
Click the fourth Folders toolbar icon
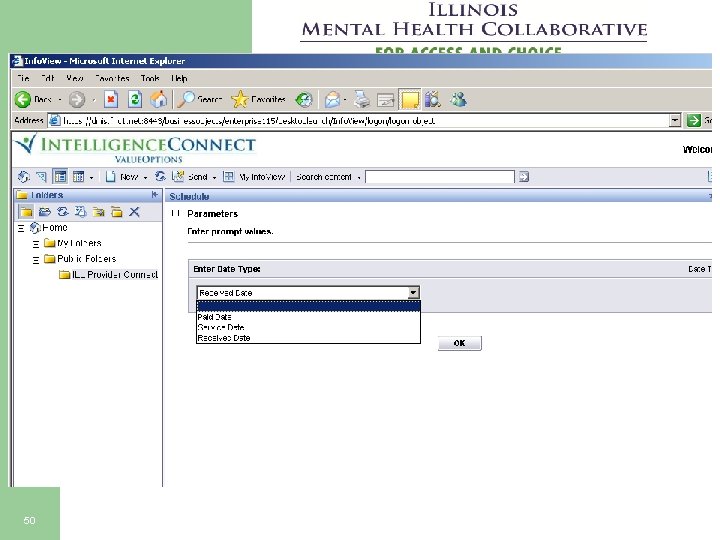[80, 212]
